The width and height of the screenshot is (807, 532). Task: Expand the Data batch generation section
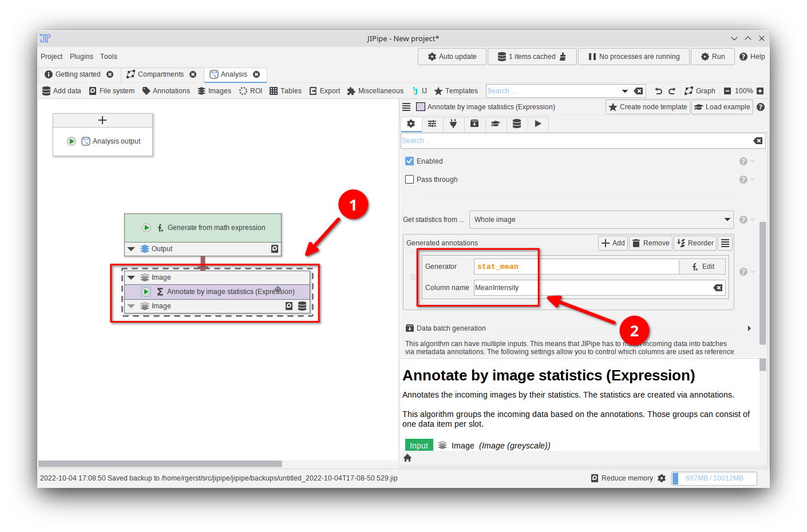pos(749,328)
